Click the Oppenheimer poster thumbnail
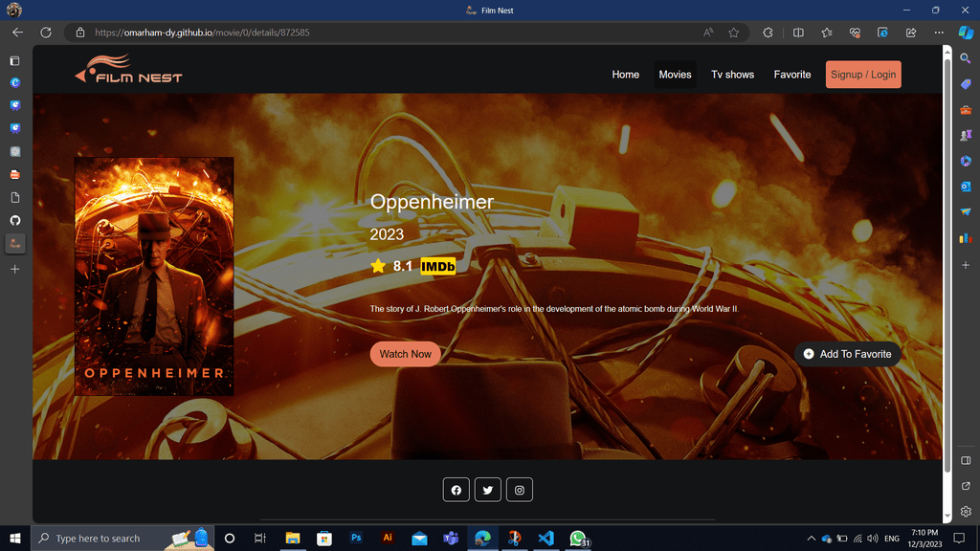Image resolution: width=980 pixels, height=551 pixels. pos(154,276)
